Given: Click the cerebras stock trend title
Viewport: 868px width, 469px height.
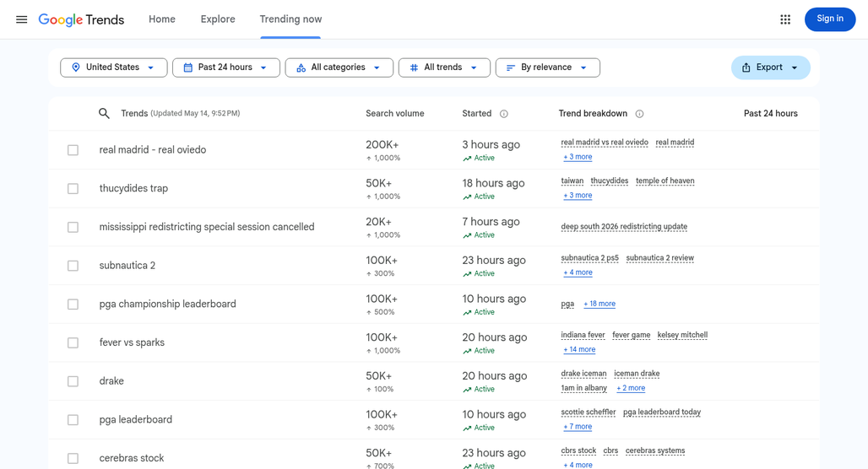Looking at the screenshot, I should pyautogui.click(x=132, y=459).
